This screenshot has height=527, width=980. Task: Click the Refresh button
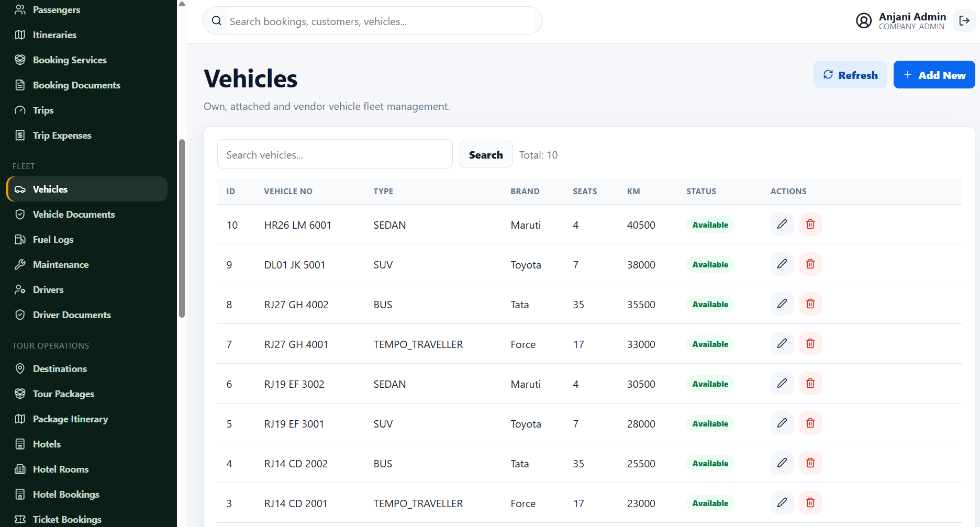tap(850, 75)
